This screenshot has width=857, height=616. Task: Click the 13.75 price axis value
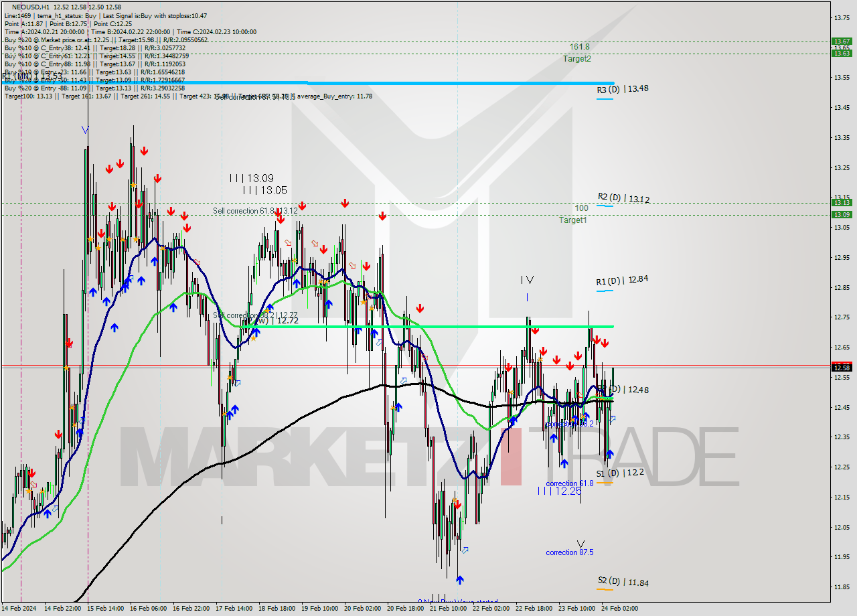pyautogui.click(x=841, y=17)
